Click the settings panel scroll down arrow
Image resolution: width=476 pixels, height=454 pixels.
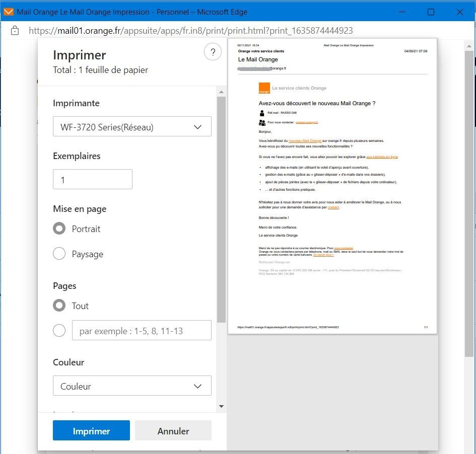point(221,406)
